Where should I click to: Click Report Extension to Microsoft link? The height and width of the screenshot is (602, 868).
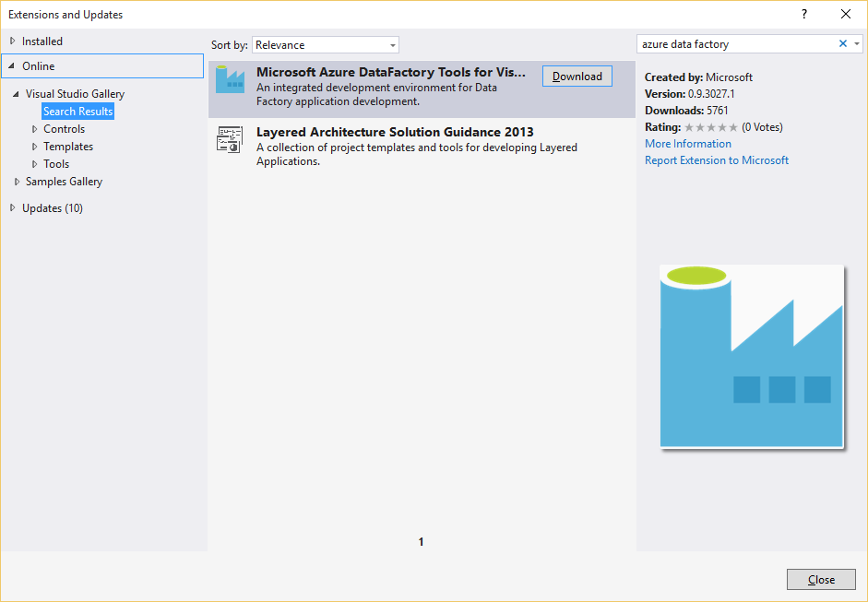coord(717,160)
